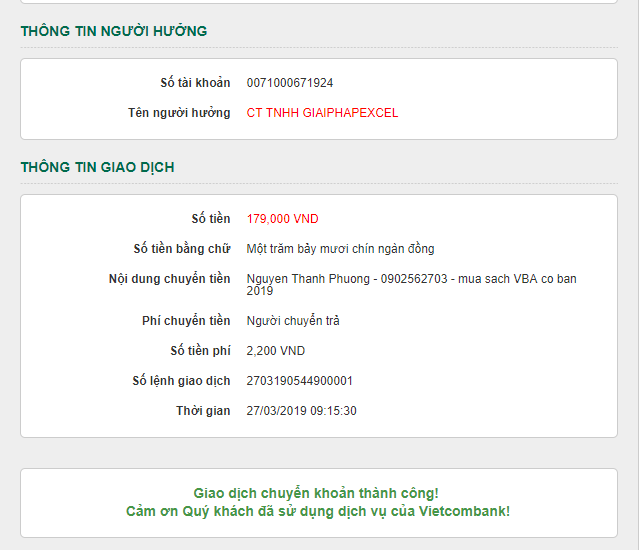Click the THÔNG TIN NGƯỜI HƯỞNG heading

pyautogui.click(x=114, y=31)
